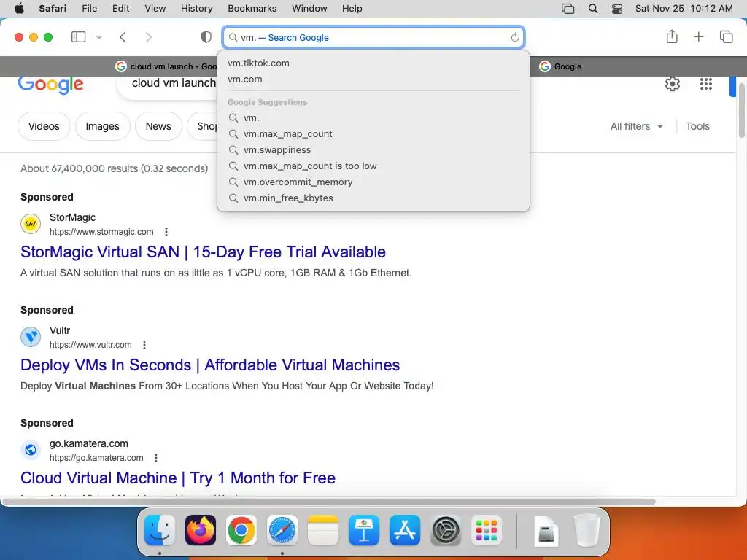Open the search Tools button
Viewport: 747px width, 560px height.
pos(697,126)
